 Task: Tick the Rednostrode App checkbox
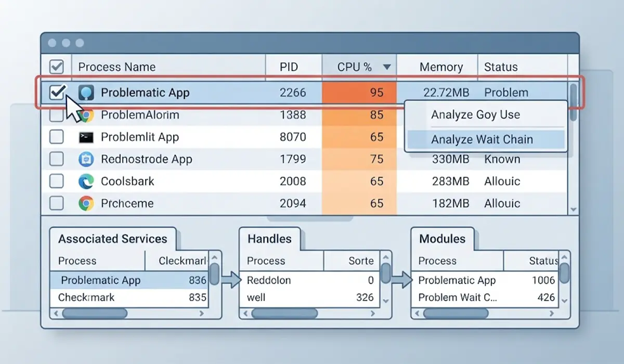(x=56, y=159)
